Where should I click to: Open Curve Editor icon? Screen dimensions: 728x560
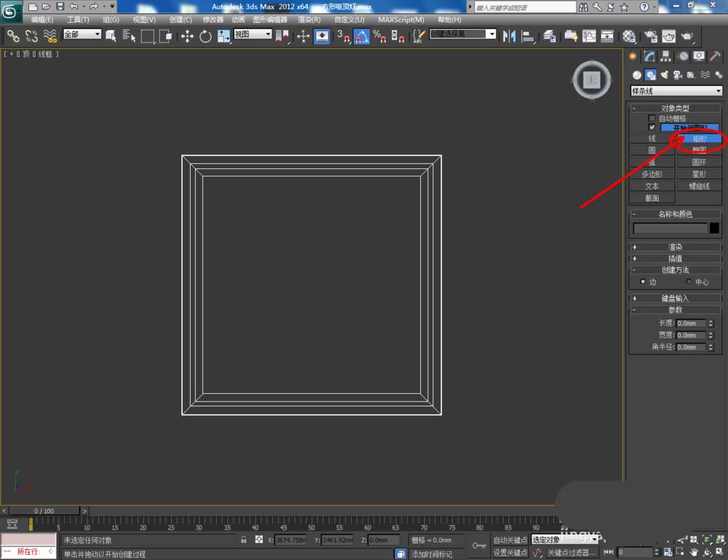(x=589, y=36)
